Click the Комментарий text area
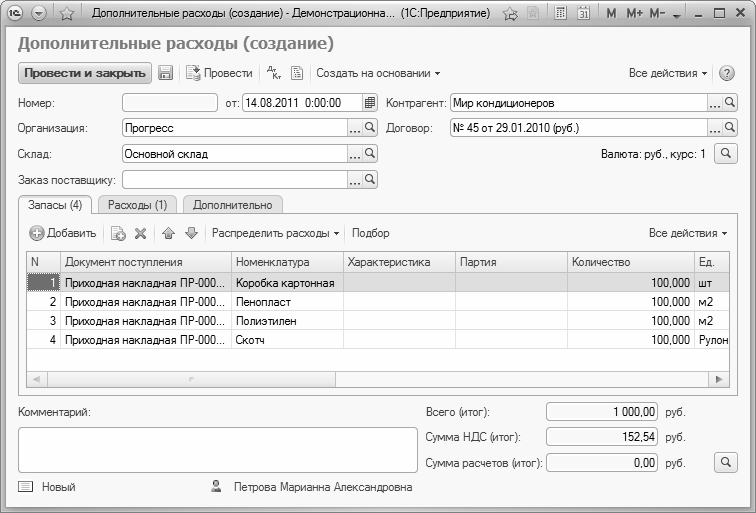This screenshot has height=513, width=756. click(218, 450)
